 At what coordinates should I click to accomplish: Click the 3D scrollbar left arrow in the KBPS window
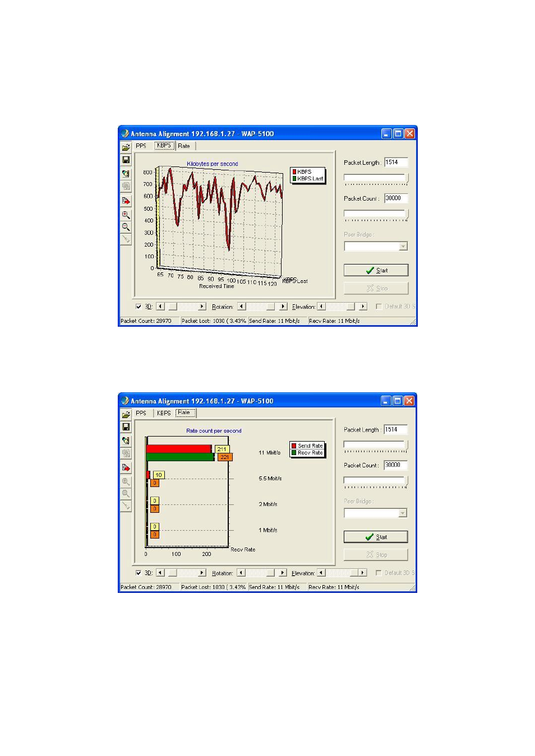(x=160, y=307)
